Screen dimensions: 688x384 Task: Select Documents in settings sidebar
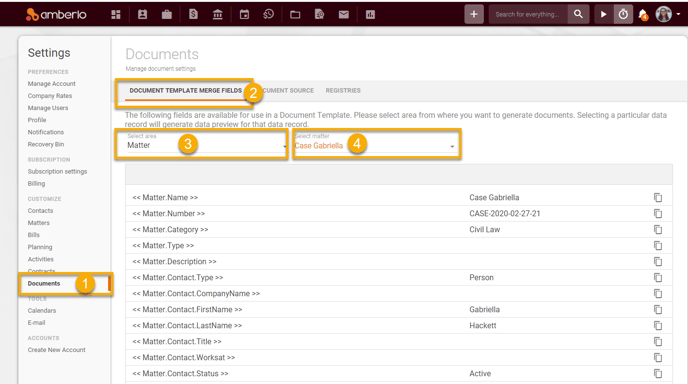click(44, 284)
